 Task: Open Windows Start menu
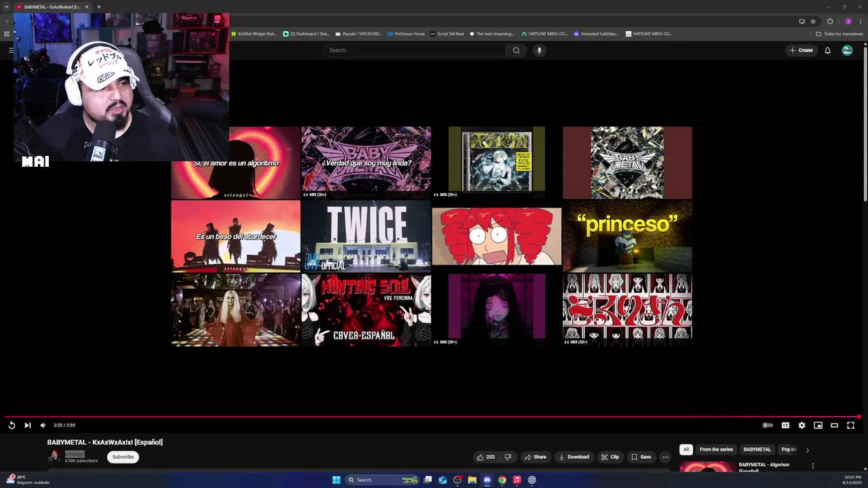coord(336,480)
